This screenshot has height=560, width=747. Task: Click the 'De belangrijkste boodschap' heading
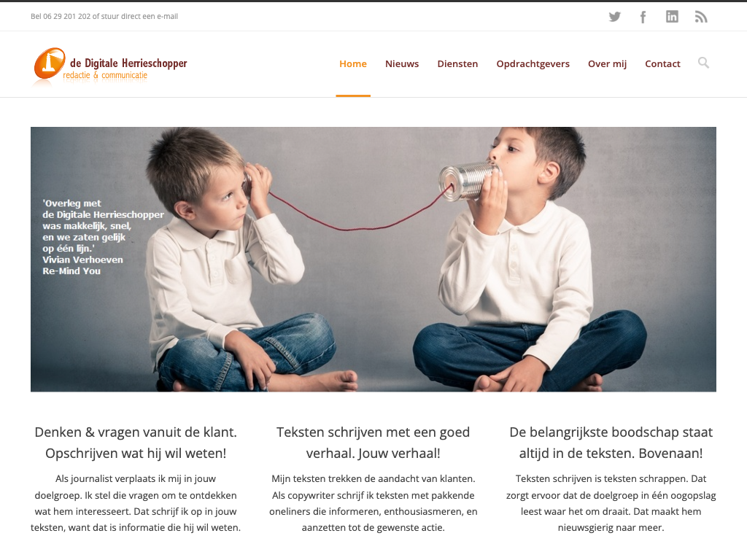tap(611, 443)
